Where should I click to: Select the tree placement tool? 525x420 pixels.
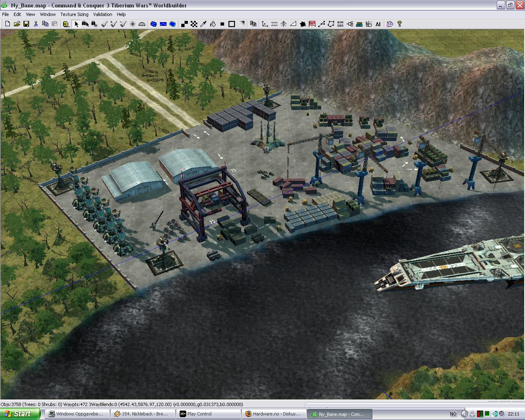pos(284,24)
